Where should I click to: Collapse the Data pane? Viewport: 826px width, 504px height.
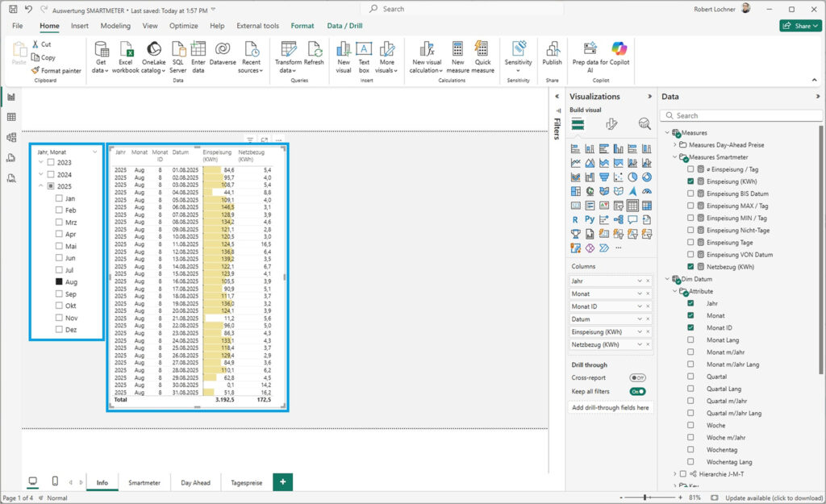pyautogui.click(x=818, y=97)
